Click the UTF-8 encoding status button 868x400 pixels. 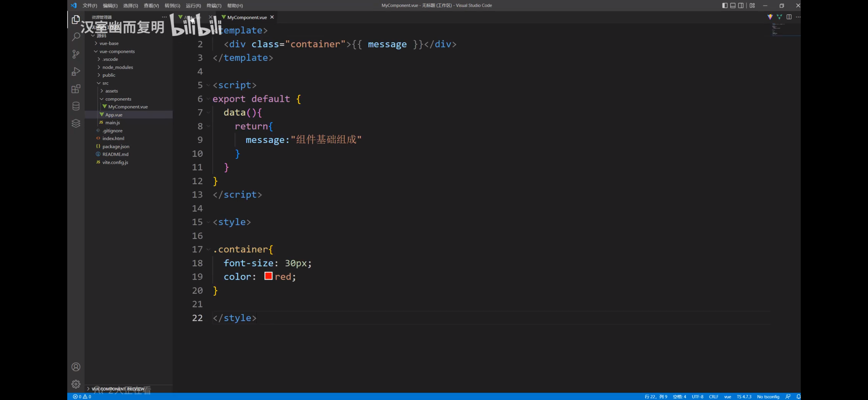tap(698, 397)
